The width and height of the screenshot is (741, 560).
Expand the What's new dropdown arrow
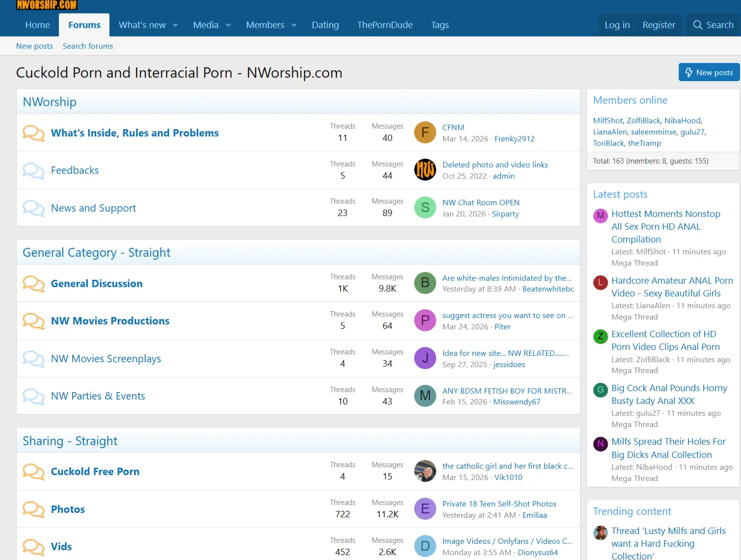click(x=175, y=26)
